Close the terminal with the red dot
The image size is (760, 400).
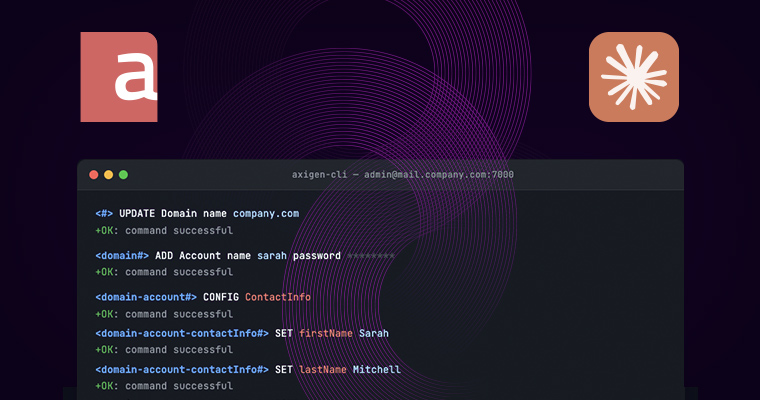[94, 175]
